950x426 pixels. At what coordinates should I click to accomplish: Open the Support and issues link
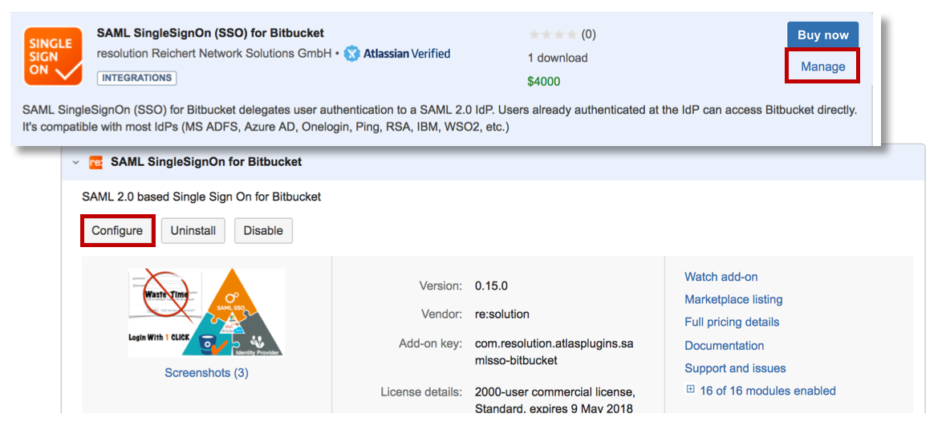[735, 368]
